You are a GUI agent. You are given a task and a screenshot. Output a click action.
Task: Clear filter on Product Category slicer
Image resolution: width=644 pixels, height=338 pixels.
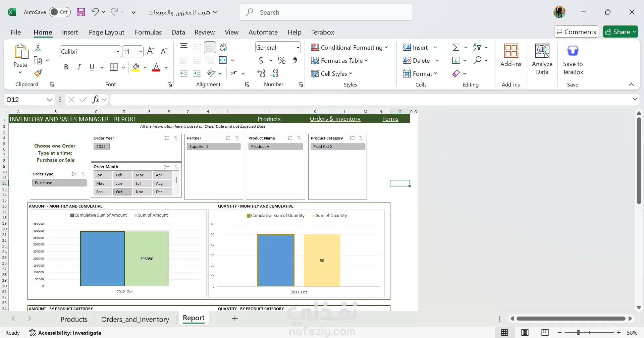[361, 138]
